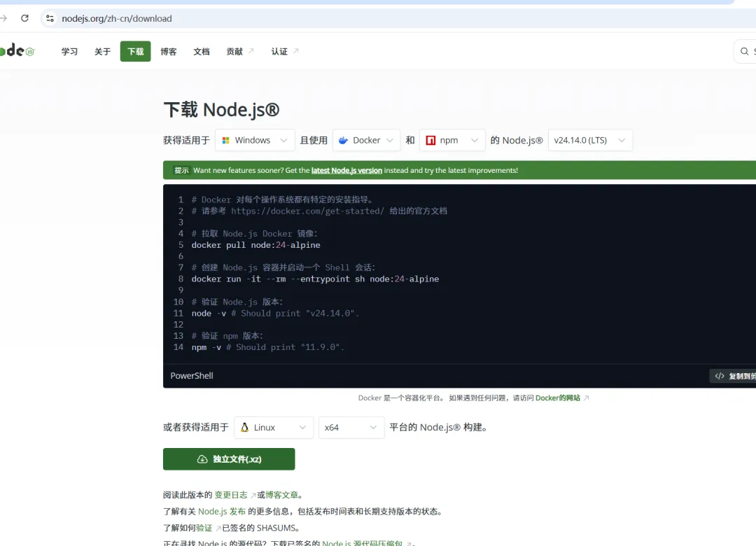Click the docker pull node:24-alpine line
This screenshot has width=756, height=546.
pos(256,245)
